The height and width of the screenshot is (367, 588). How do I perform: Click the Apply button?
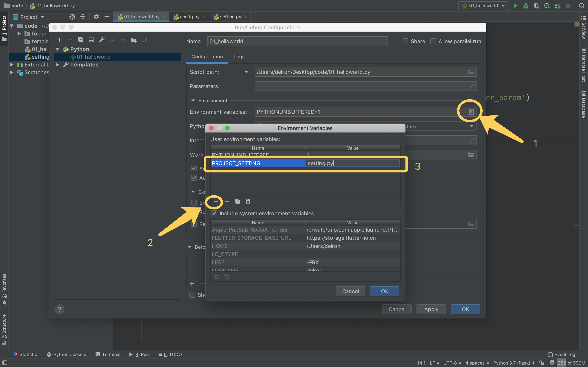pos(431,309)
